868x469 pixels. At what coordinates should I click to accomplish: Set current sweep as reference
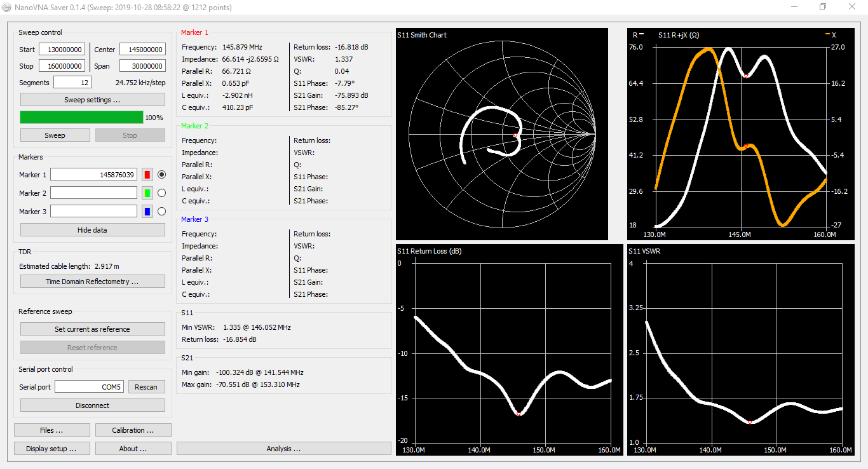pos(92,329)
